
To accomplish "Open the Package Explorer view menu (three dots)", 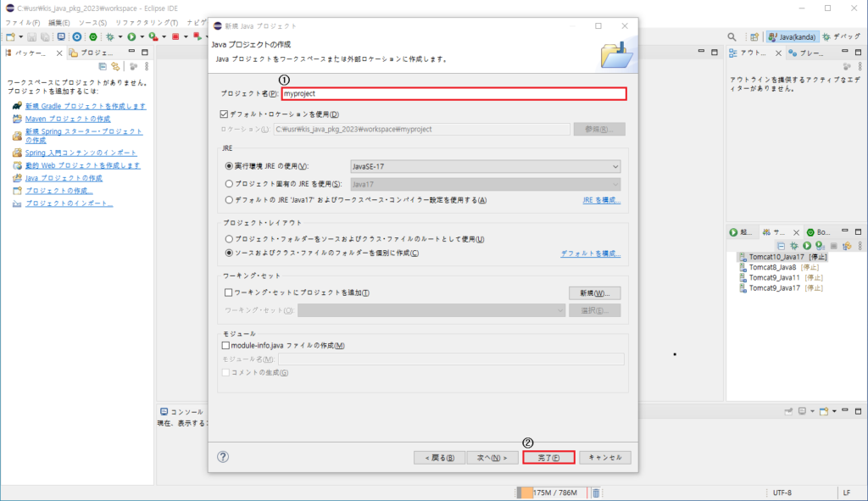I will coord(147,66).
